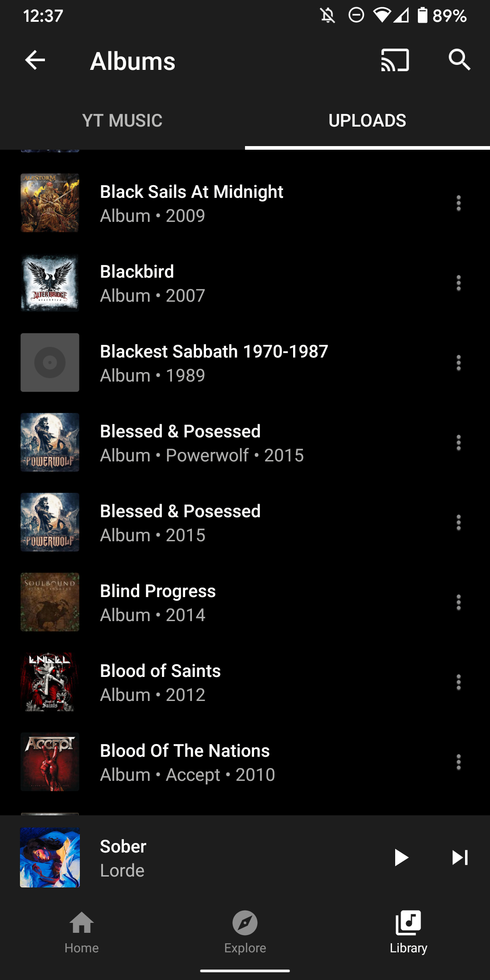Open the Blackbird album cover thumbnail

coord(50,283)
